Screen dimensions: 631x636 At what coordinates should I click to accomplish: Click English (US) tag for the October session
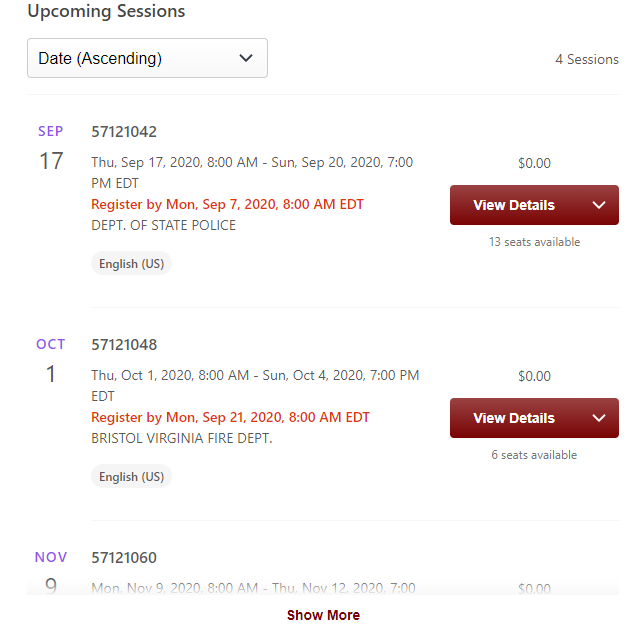point(131,477)
